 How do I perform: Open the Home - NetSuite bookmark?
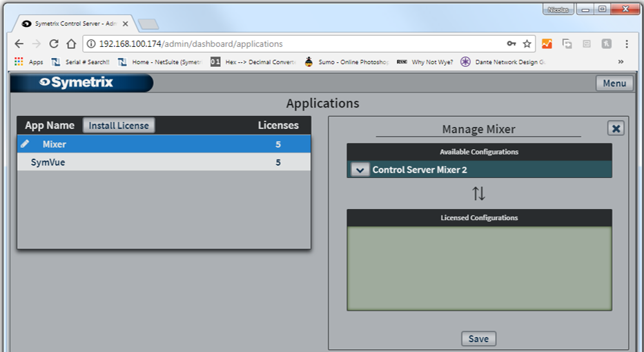(160, 61)
